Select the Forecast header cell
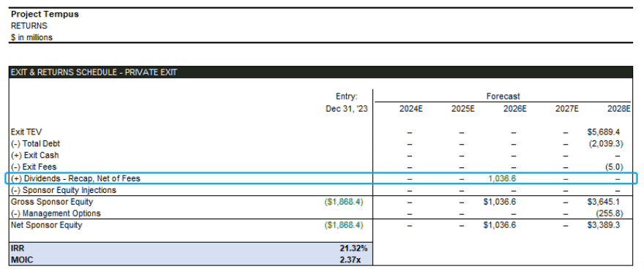The image size is (644, 269). click(x=503, y=96)
